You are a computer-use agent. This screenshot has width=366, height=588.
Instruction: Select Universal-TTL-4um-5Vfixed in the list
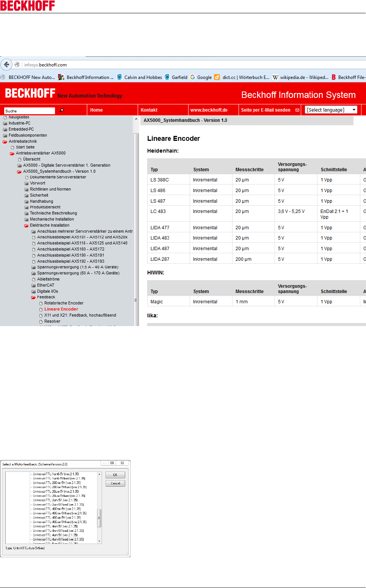click(x=58, y=539)
